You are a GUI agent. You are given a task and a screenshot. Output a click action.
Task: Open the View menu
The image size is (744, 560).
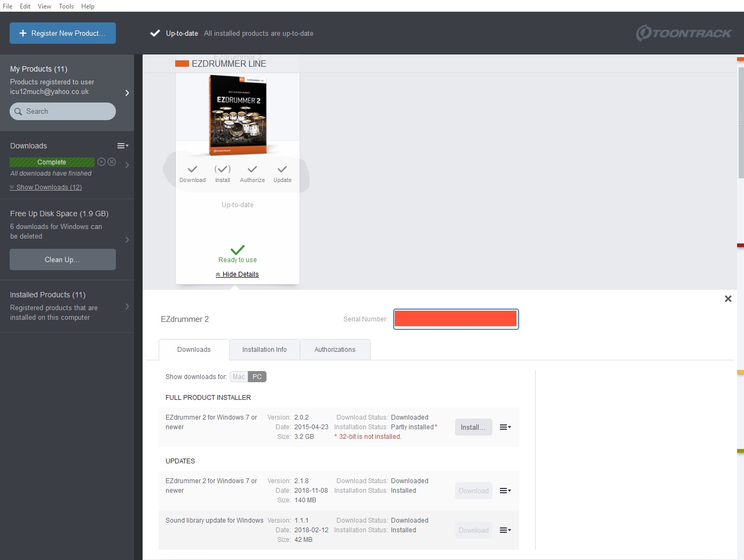pyautogui.click(x=44, y=6)
